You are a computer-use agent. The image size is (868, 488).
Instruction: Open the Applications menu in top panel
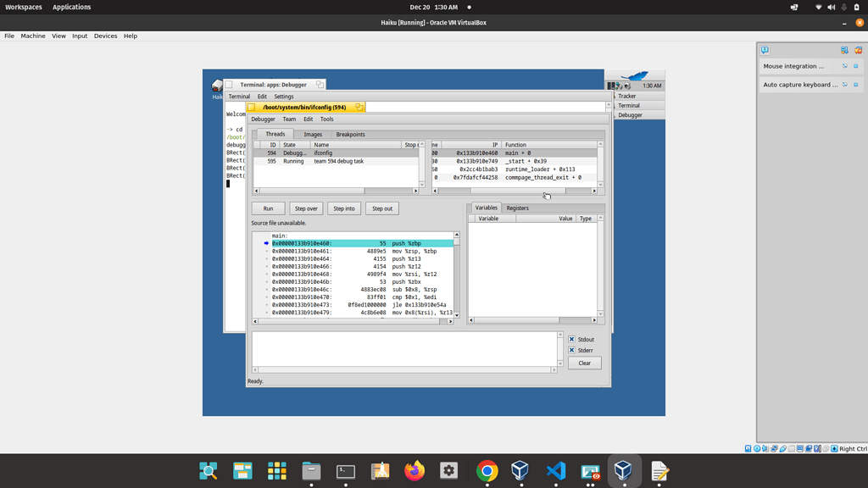click(x=71, y=7)
